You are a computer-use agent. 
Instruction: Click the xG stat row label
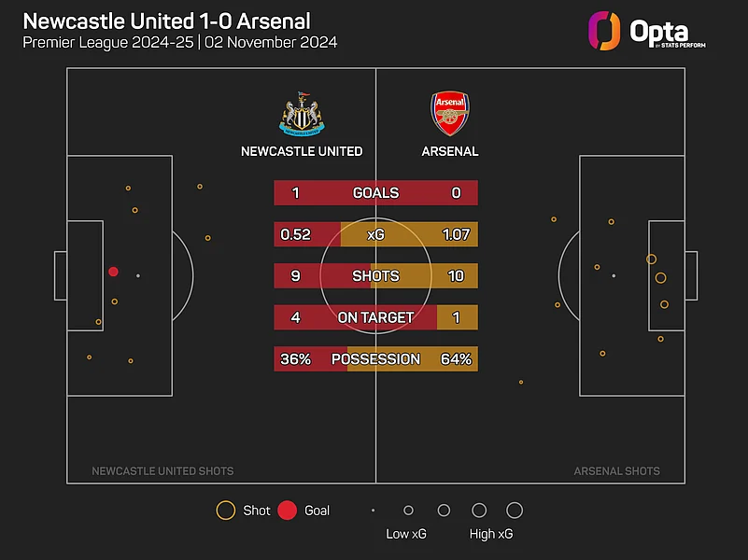(375, 235)
